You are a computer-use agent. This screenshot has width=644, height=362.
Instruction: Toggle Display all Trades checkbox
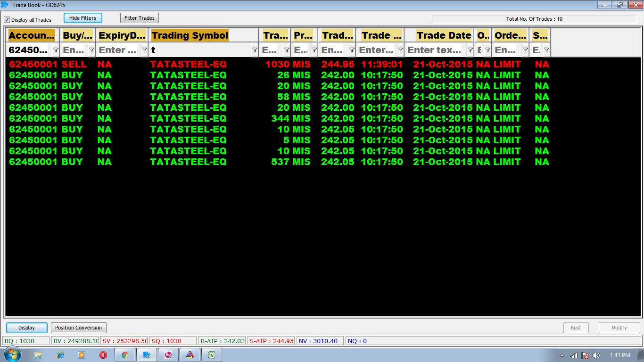[7, 20]
